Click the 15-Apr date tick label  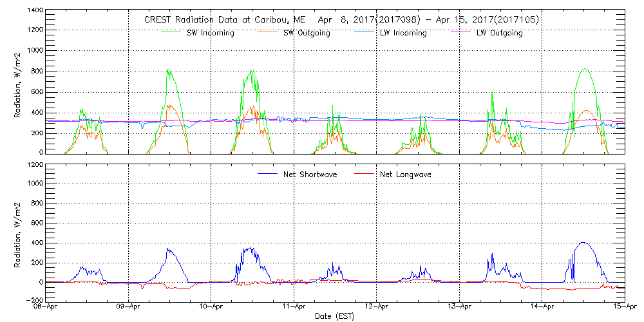click(624, 307)
